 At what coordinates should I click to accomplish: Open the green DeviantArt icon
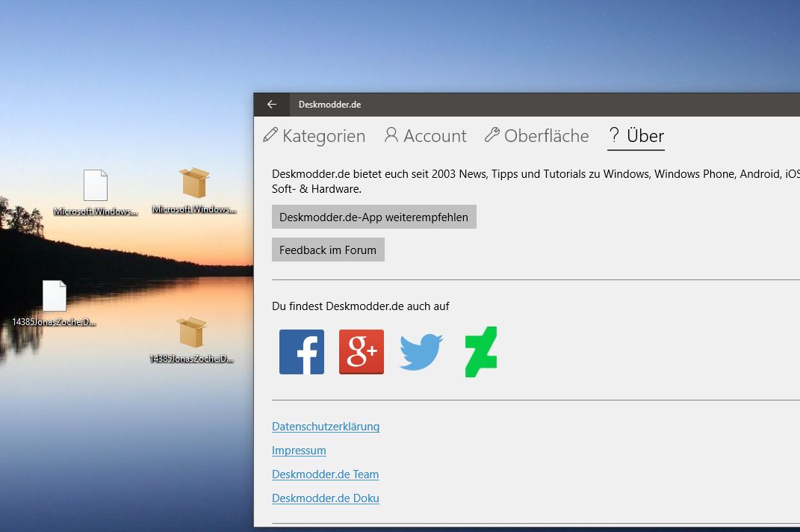[x=480, y=352]
